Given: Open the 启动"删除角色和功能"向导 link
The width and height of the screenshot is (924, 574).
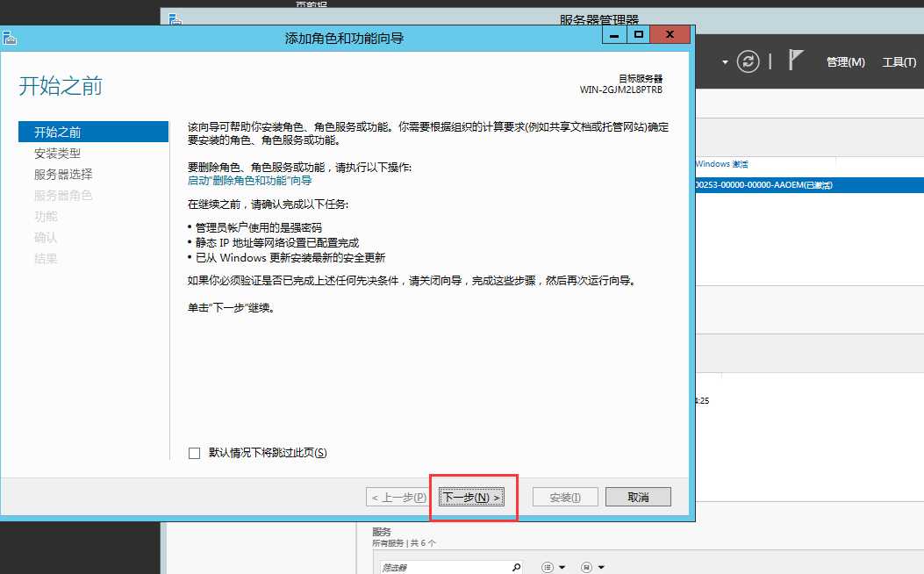Looking at the screenshot, I should click(x=249, y=180).
